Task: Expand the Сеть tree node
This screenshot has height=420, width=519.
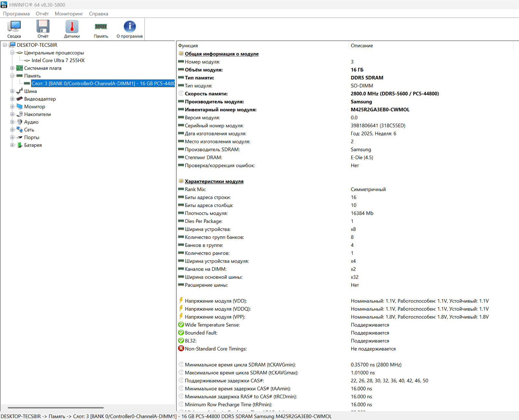Action: 12,130
